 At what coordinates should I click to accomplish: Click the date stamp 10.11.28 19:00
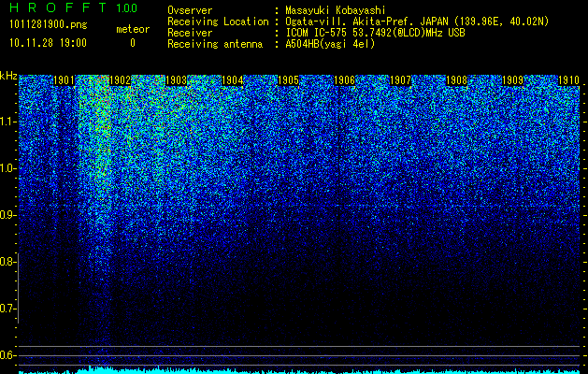[48, 43]
